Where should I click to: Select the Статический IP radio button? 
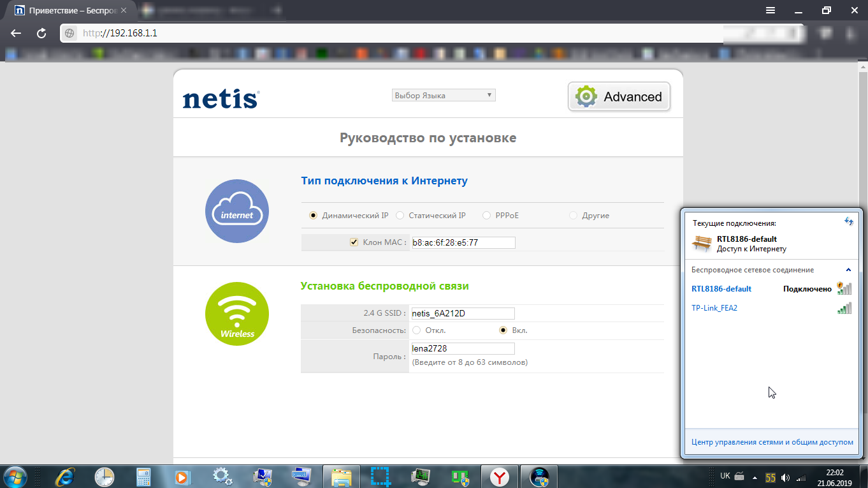click(x=400, y=216)
